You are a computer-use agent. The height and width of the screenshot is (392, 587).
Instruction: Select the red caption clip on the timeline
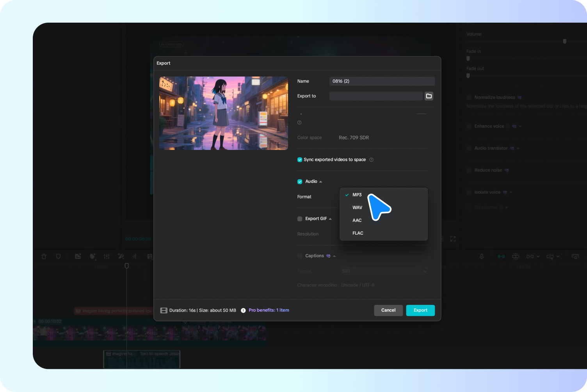click(x=113, y=311)
